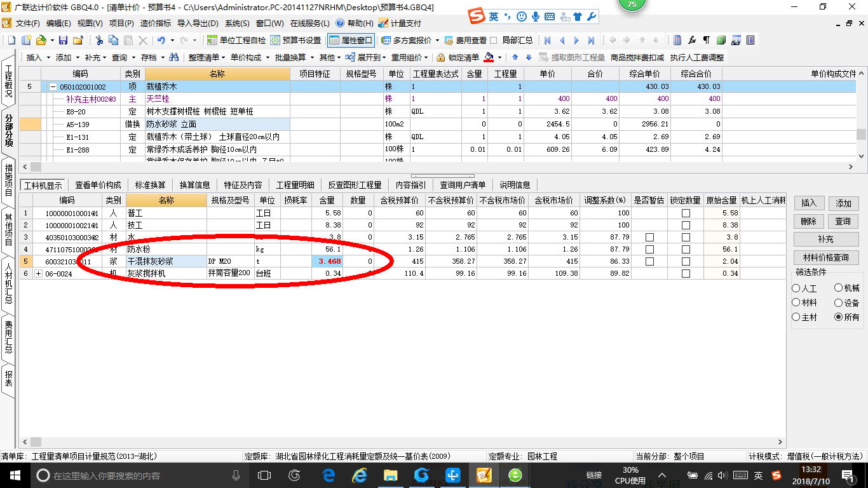This screenshot has height=488, width=868.
Task: Switch to the 工程量明细 tab
Action: (295, 185)
